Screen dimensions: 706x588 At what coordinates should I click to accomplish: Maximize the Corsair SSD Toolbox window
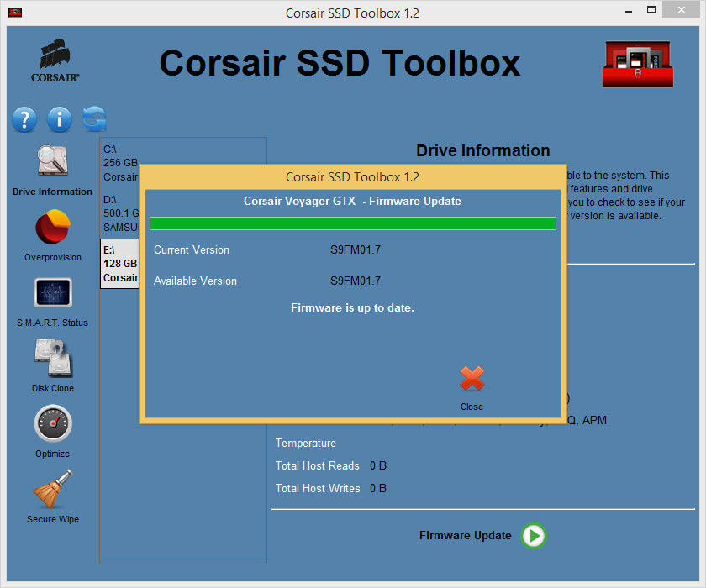click(651, 10)
